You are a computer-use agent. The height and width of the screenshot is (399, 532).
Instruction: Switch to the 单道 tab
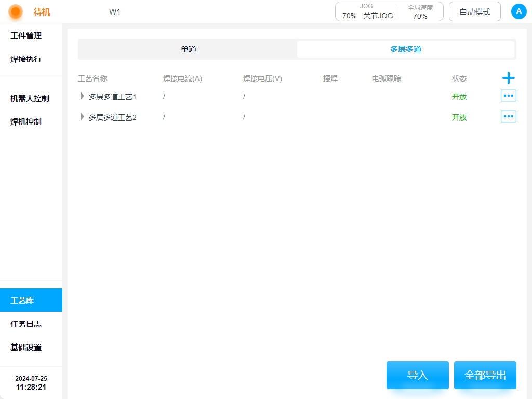pyautogui.click(x=188, y=49)
